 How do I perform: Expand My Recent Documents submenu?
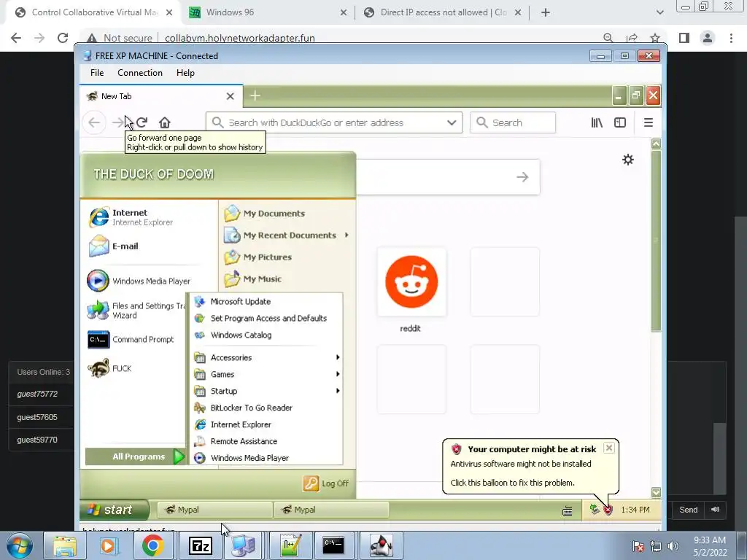coord(286,236)
